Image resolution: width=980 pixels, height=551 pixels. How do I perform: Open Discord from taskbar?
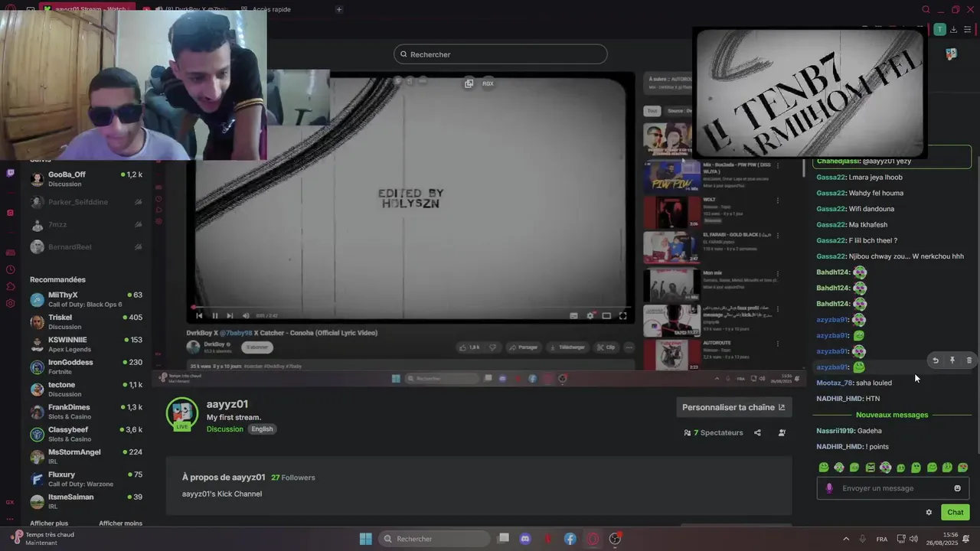(x=525, y=539)
